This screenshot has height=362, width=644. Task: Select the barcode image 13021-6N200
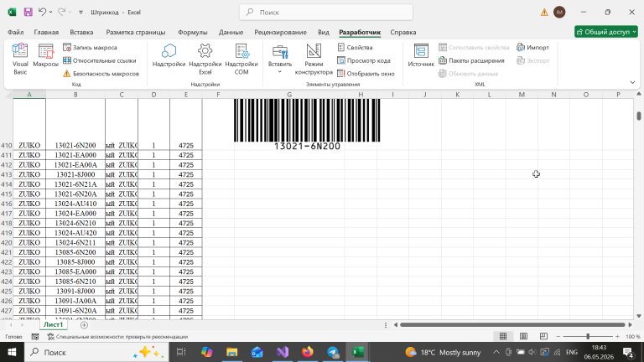tap(307, 125)
